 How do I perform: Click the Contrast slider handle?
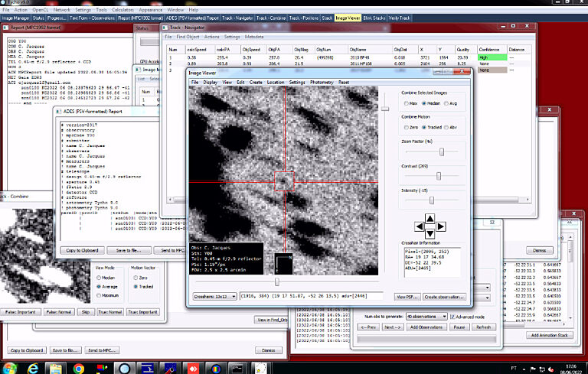[x=439, y=176]
